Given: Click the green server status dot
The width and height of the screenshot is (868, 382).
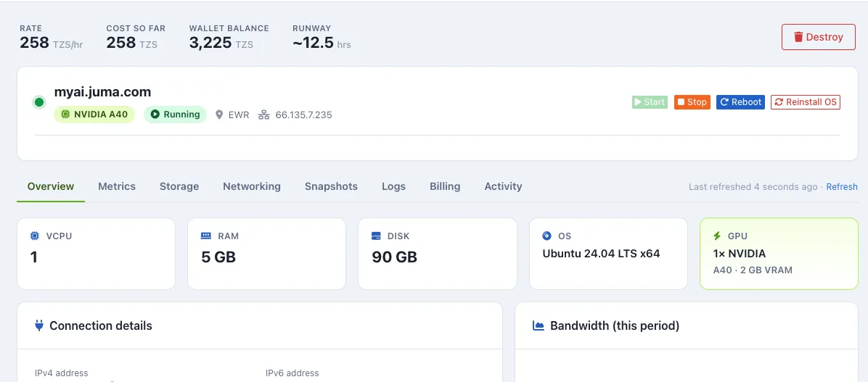Looking at the screenshot, I should tap(38, 102).
